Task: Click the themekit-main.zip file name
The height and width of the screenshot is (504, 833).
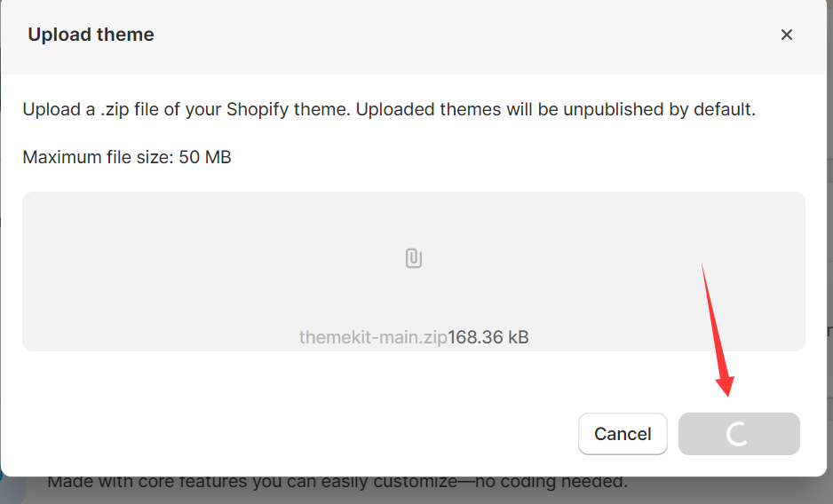Action: click(x=372, y=337)
